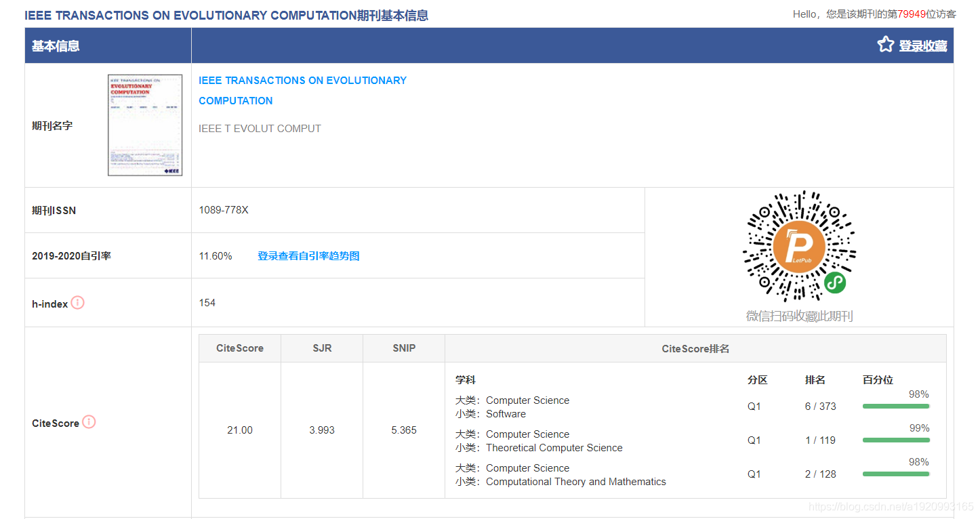The image size is (980, 519).
Task: Click the 分区 column heading
Action: (x=758, y=380)
